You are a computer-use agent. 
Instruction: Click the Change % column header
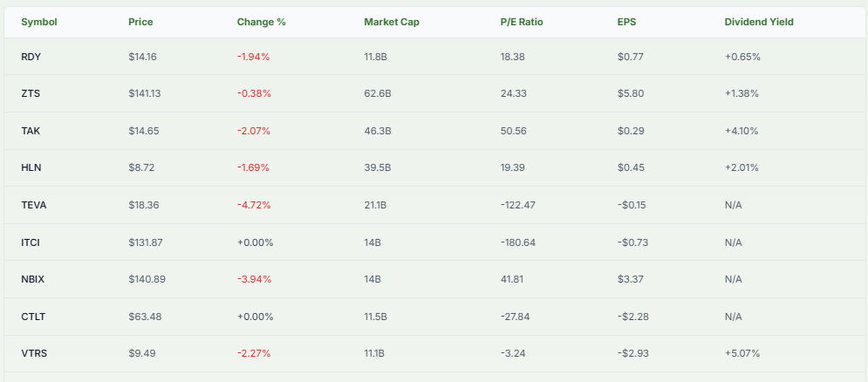pos(261,22)
